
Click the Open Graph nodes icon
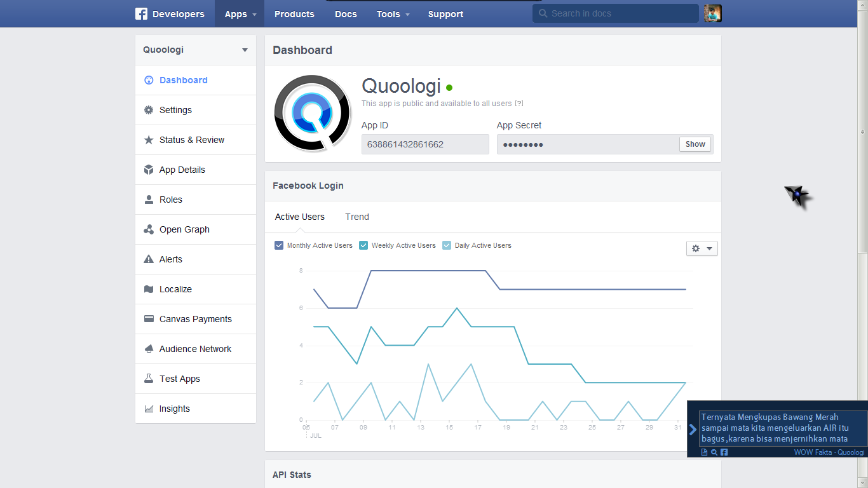tap(149, 229)
